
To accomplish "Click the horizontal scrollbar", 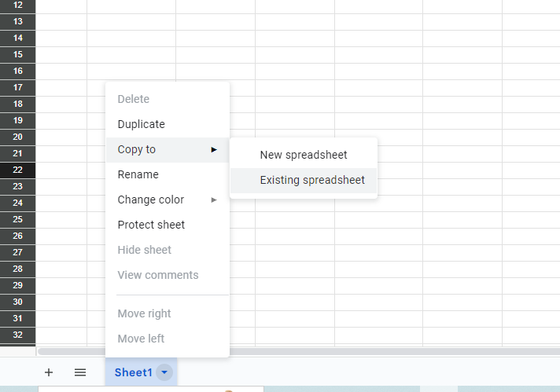I will (x=299, y=351).
